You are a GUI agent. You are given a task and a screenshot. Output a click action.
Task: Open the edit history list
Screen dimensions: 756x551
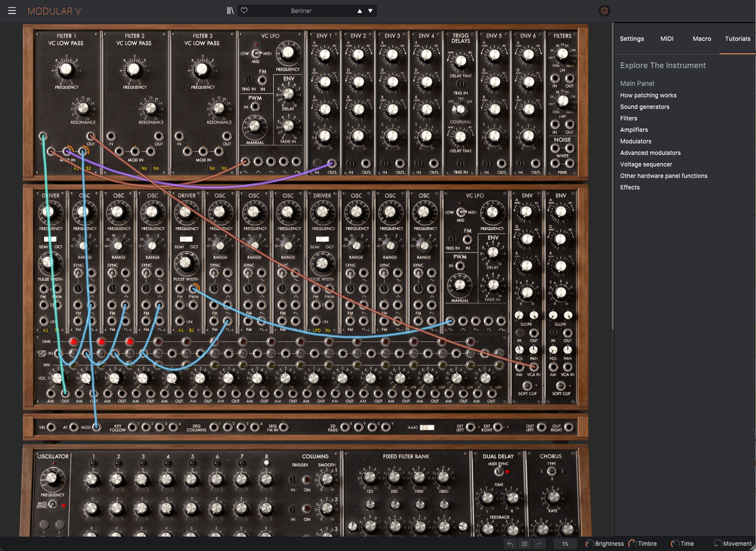pyautogui.click(x=524, y=544)
